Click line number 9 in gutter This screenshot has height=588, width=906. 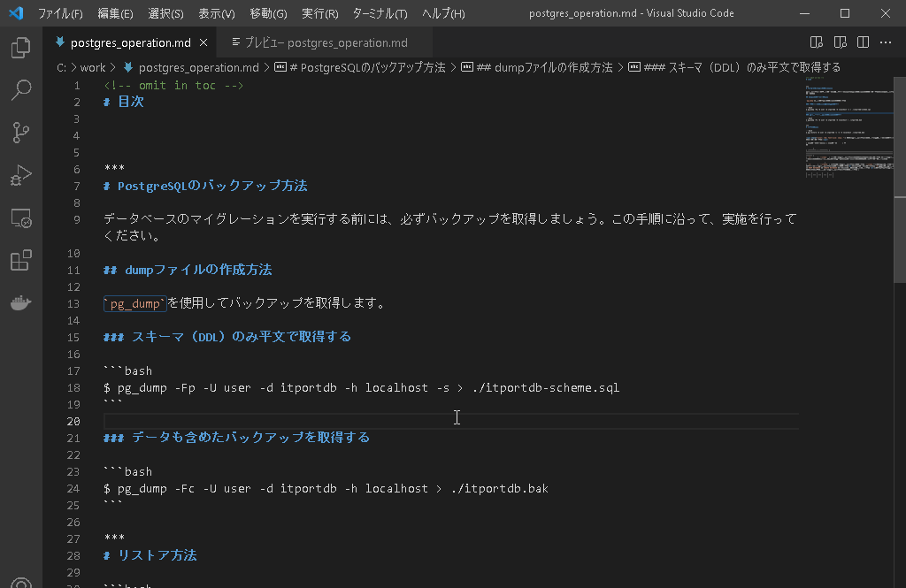pyautogui.click(x=76, y=219)
